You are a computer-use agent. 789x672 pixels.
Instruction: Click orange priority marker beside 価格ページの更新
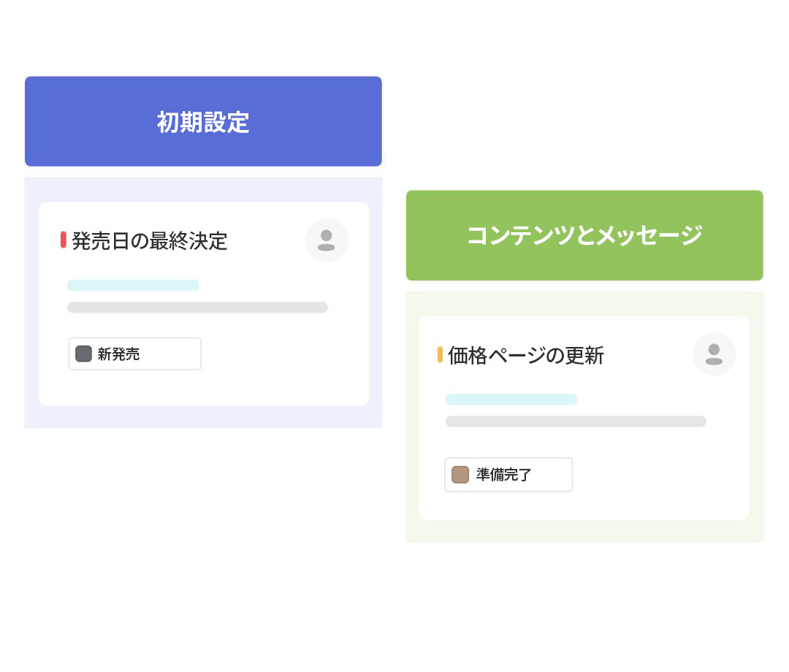(x=440, y=355)
